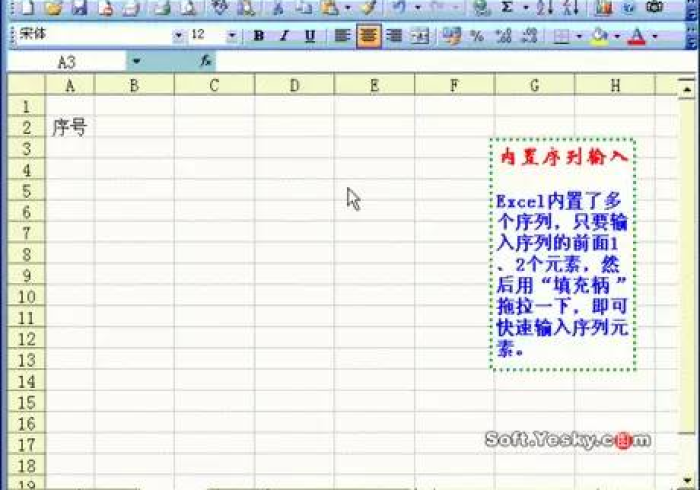Screen dimensions: 700x490
Task: Click the New workbook icon
Action: click(x=28, y=7)
